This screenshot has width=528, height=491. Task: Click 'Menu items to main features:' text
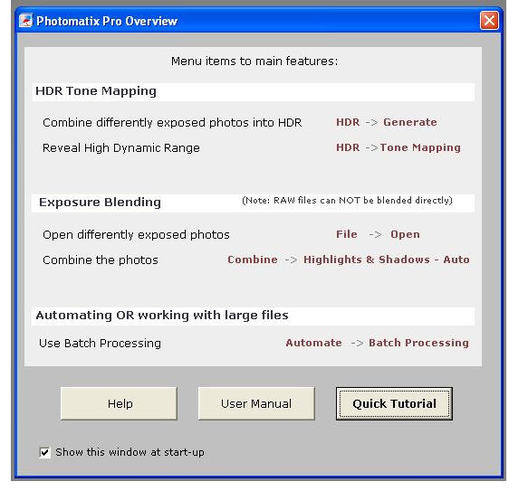click(x=255, y=61)
